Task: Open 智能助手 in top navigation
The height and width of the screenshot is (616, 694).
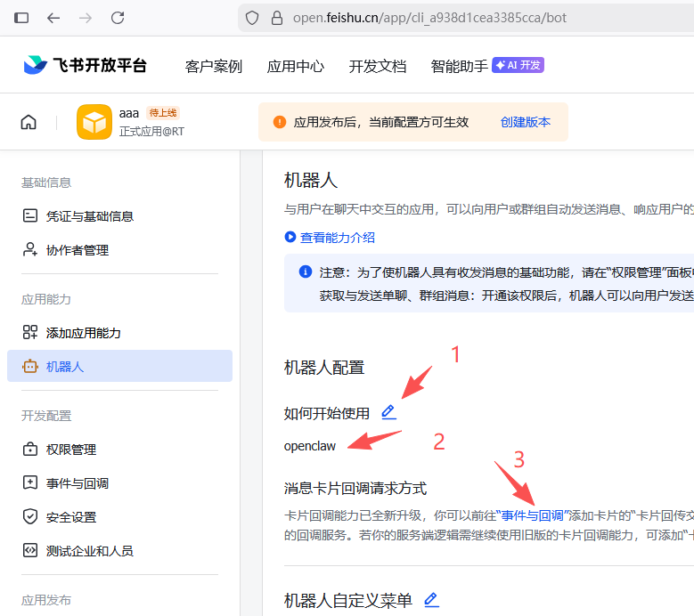Action: [x=459, y=67]
